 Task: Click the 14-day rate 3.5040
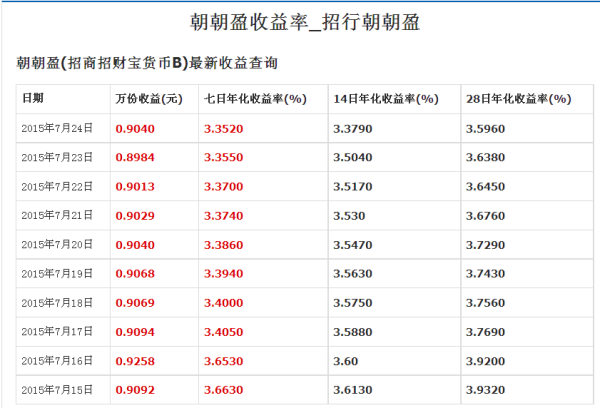[x=353, y=157]
